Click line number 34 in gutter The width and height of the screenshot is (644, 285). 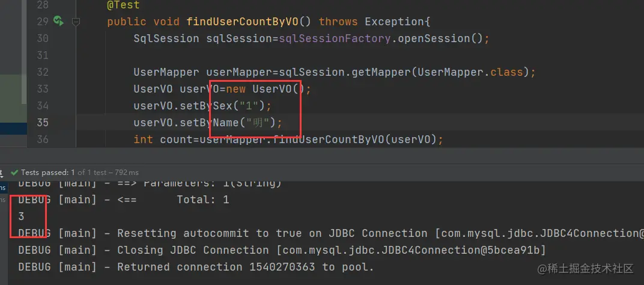[42, 106]
